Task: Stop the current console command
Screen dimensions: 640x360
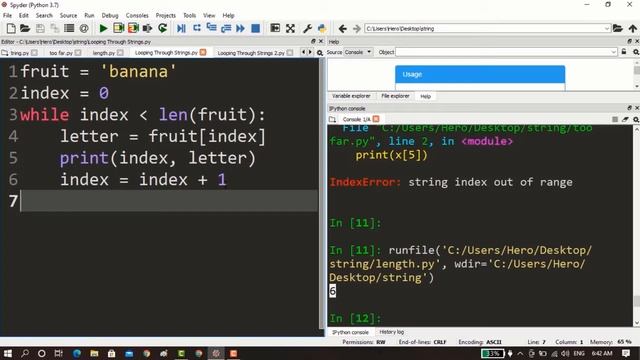Action: [x=615, y=119]
